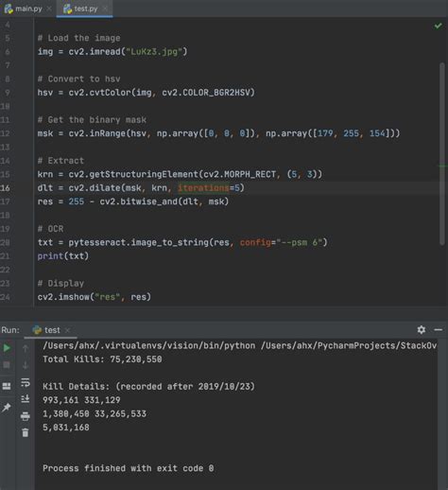Viewport: 448px width, 490px height.
Task: Clear console with the trash icon
Action: [26, 432]
